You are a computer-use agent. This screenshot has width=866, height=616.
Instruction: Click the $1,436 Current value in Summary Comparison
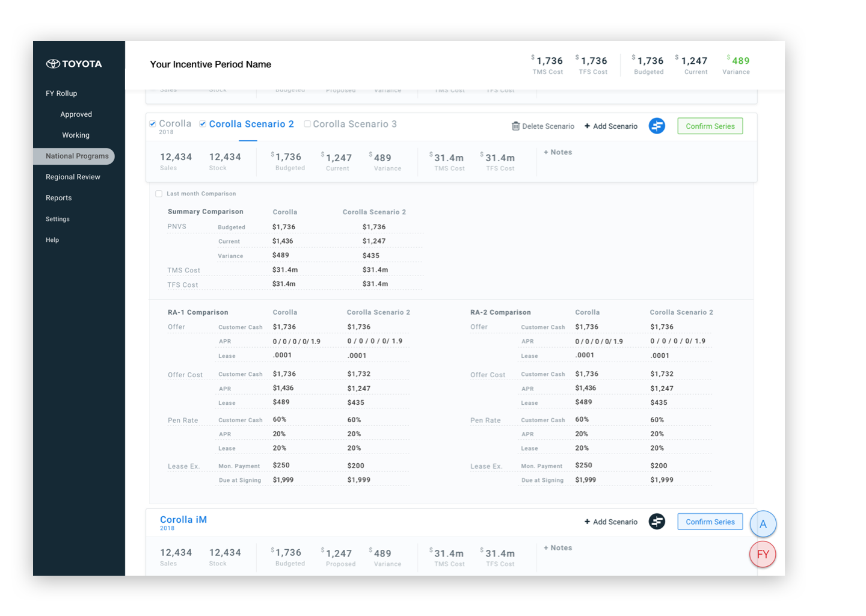[283, 241]
